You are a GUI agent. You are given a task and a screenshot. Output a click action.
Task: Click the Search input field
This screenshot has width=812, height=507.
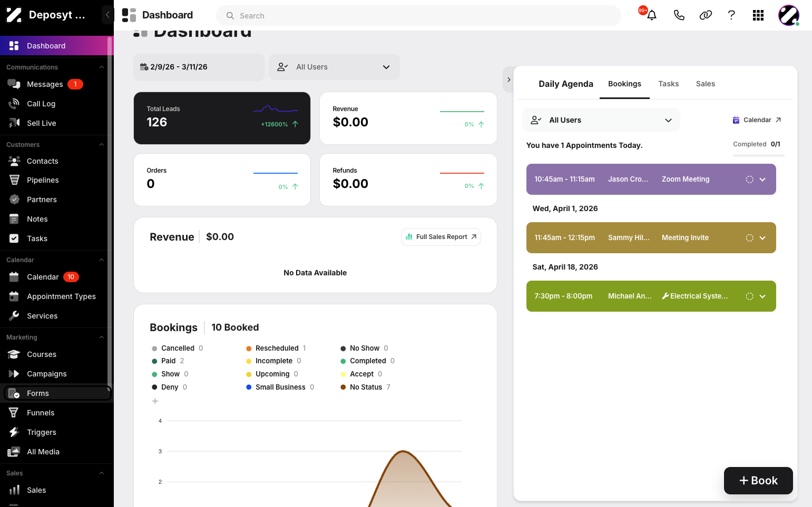(x=418, y=16)
